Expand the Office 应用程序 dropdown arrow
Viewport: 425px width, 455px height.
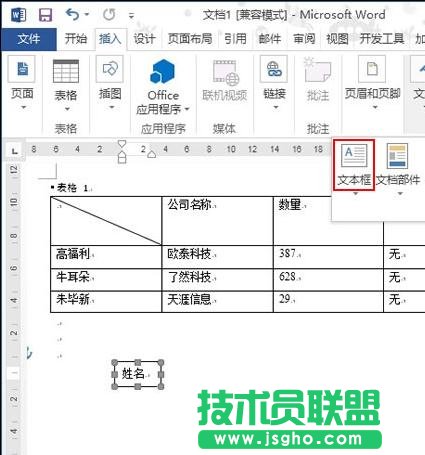(187, 109)
